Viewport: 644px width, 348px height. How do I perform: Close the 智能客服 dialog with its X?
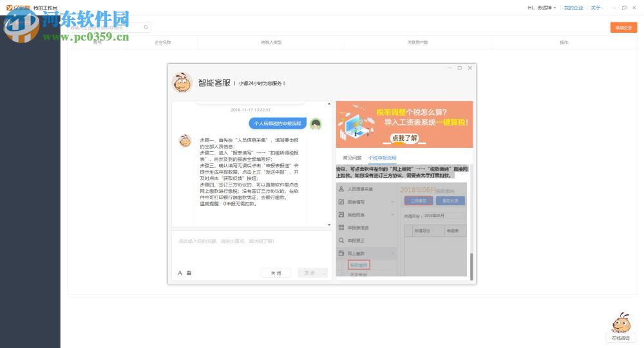(x=470, y=68)
